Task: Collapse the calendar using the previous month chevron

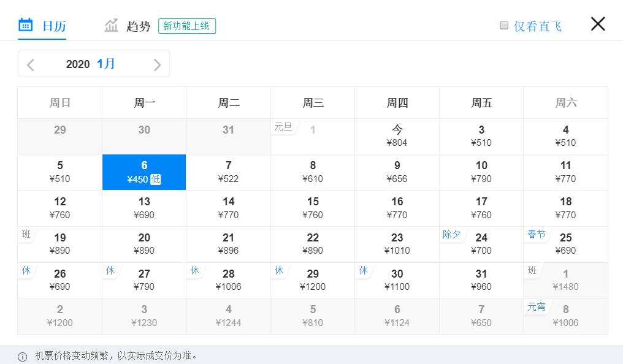Action: coord(30,64)
